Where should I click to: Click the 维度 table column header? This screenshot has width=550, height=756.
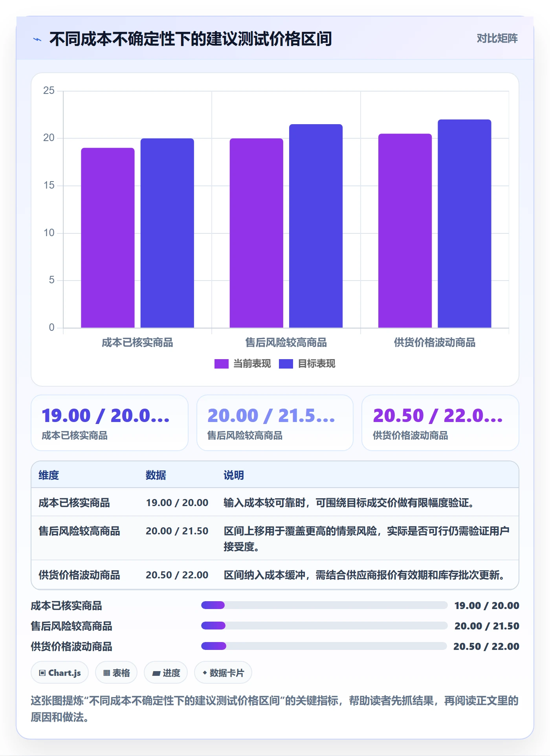point(49,475)
